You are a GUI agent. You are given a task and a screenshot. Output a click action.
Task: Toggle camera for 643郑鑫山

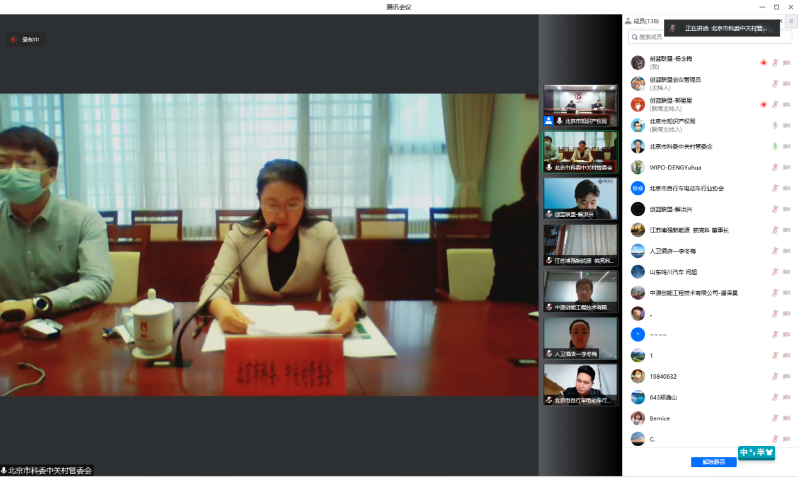pos(786,397)
